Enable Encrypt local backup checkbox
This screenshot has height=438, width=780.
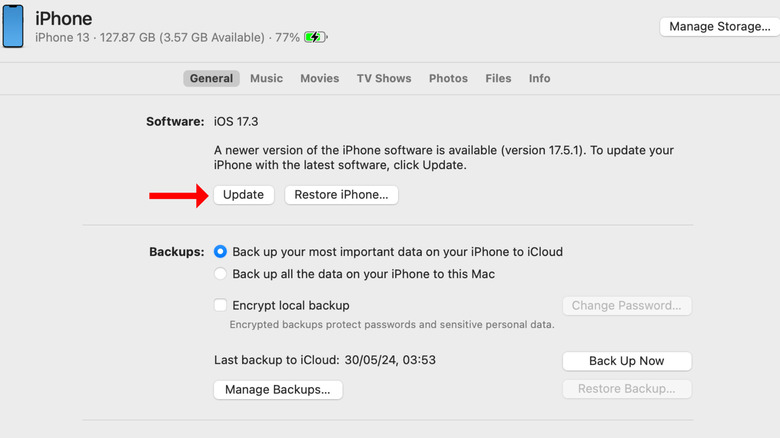(221, 305)
